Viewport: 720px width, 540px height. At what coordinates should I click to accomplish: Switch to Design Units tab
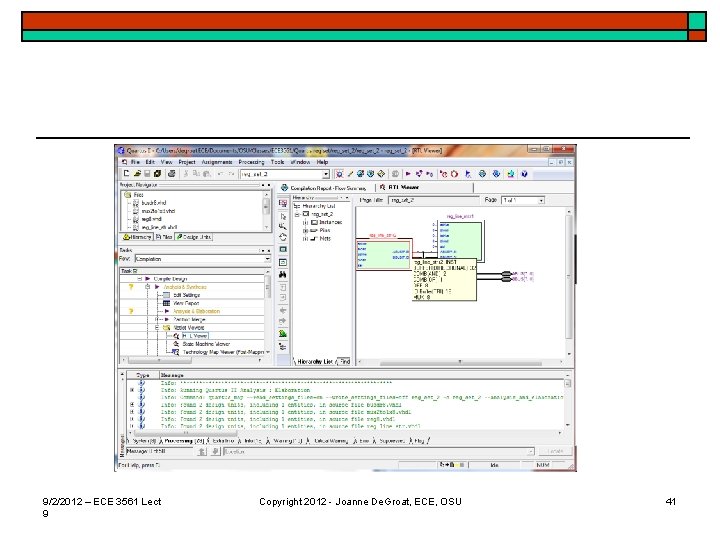[194, 237]
